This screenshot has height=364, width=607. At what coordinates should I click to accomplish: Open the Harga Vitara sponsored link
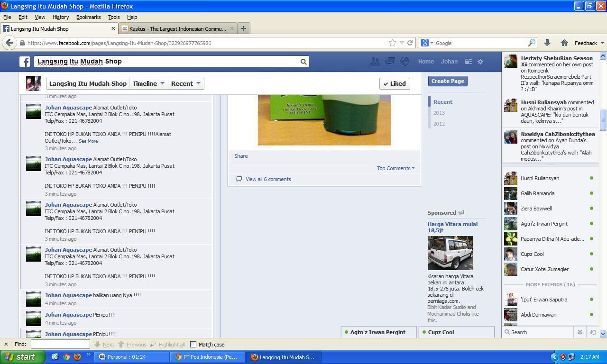pyautogui.click(x=452, y=227)
